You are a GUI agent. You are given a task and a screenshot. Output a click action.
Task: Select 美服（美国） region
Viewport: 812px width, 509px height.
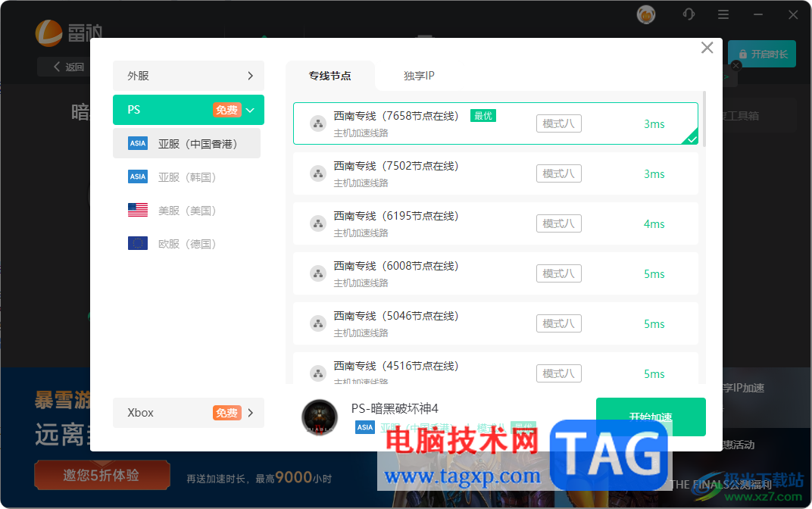[x=186, y=211]
